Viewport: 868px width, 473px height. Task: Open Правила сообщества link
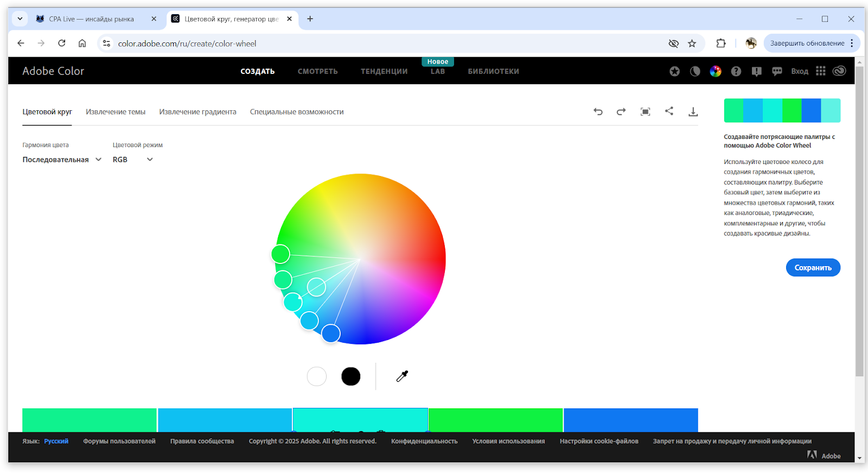coord(202,441)
